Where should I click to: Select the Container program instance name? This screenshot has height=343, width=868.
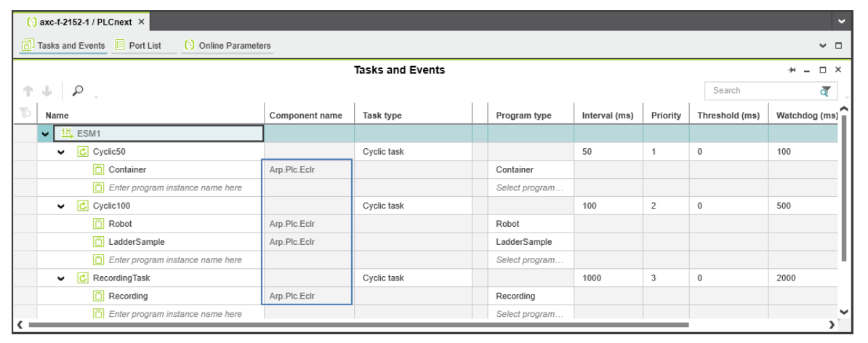tap(127, 170)
